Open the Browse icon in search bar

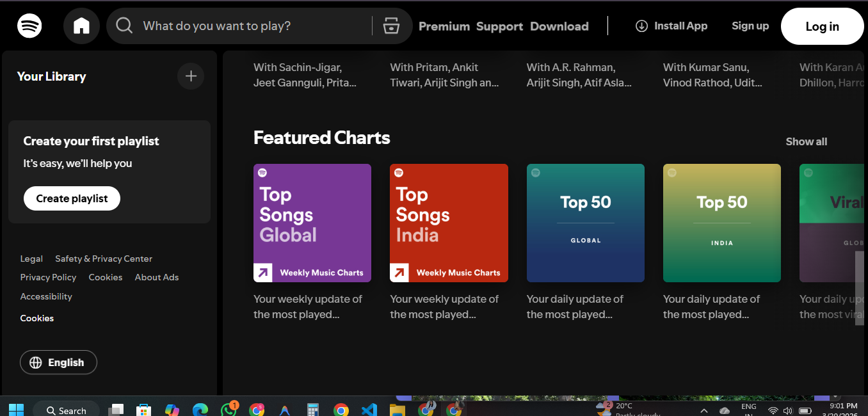click(x=390, y=26)
